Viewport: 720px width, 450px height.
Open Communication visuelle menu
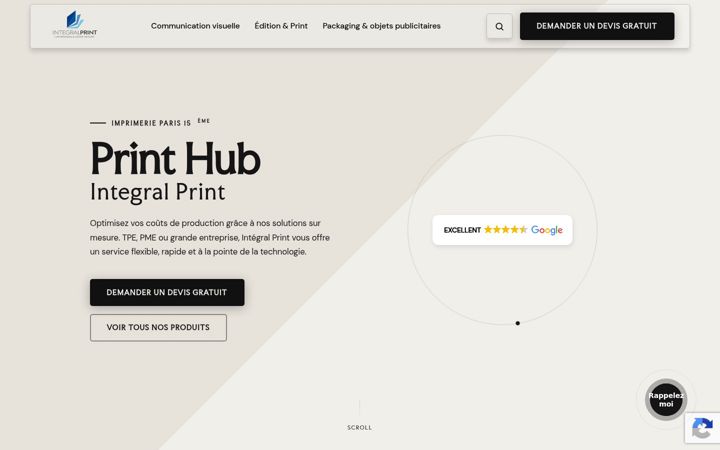click(x=195, y=26)
